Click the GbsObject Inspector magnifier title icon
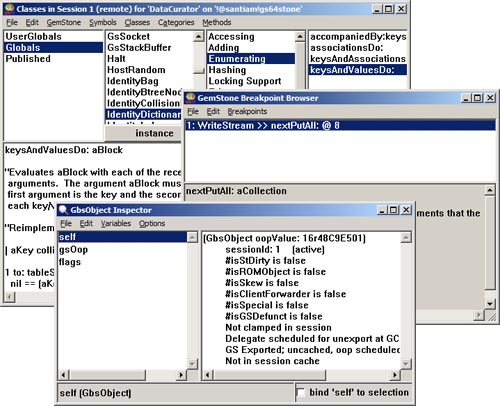 click(x=63, y=210)
